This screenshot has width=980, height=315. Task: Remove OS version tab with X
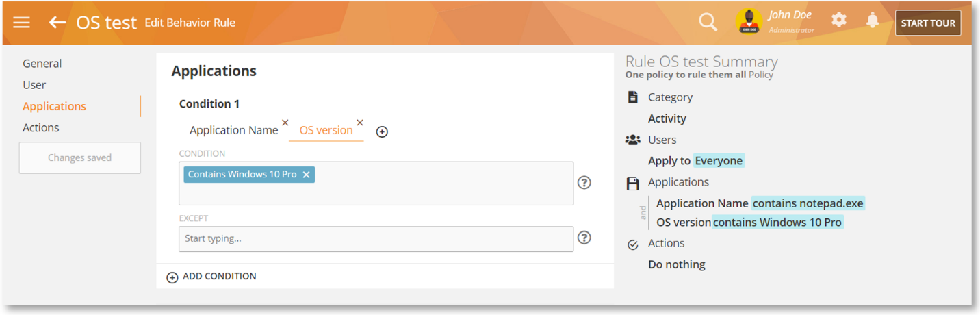pos(360,123)
